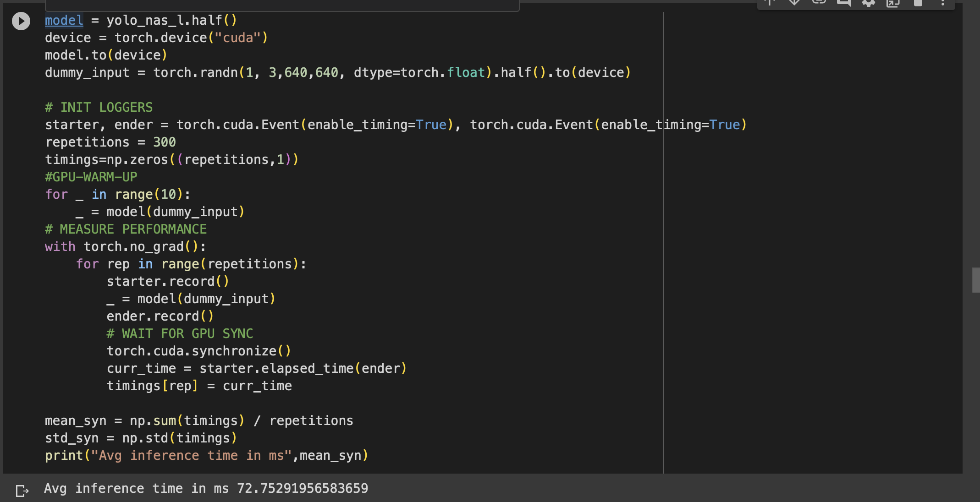Mirror the cell in a new tab
The width and height of the screenshot is (980, 502).
click(892, 4)
